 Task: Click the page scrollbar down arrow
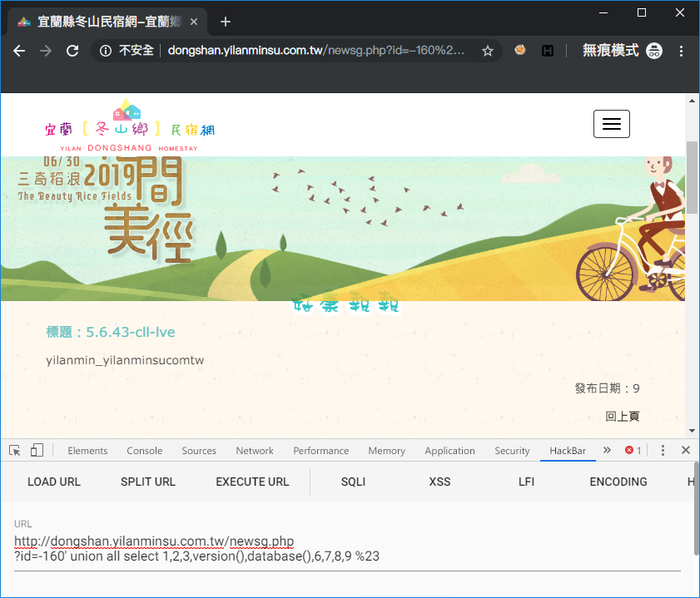point(692,431)
